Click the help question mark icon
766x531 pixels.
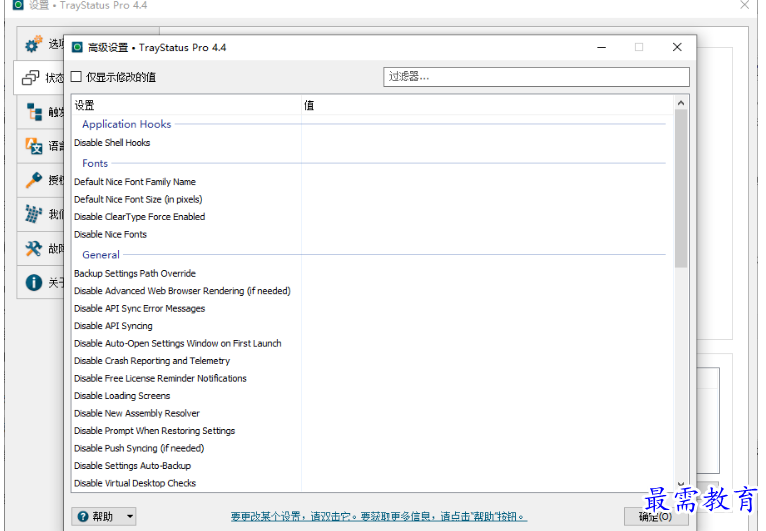83,516
